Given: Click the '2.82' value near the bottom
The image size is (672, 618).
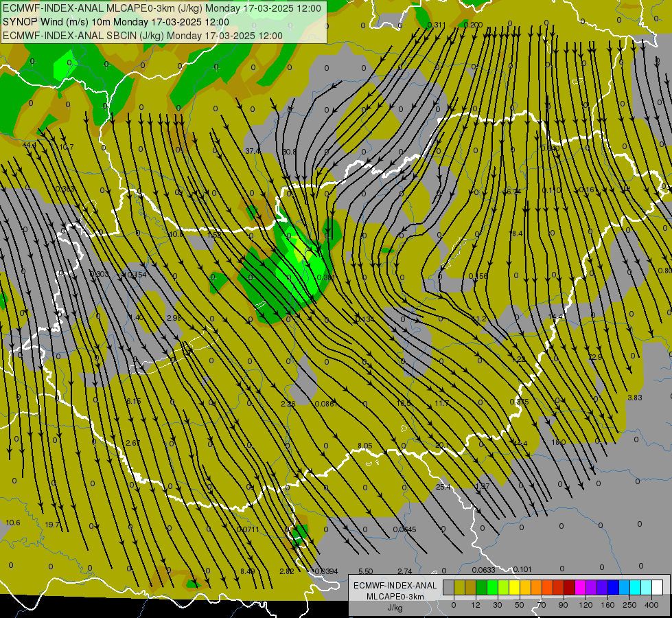Looking at the screenshot, I should coord(286,571).
